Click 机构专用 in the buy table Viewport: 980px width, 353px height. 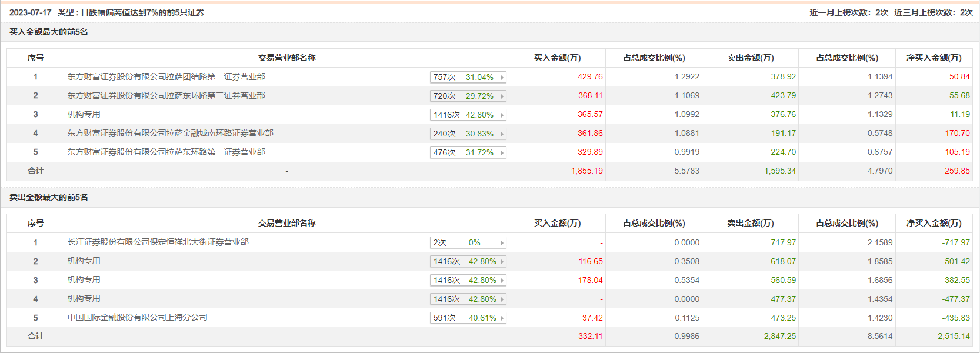click(84, 114)
